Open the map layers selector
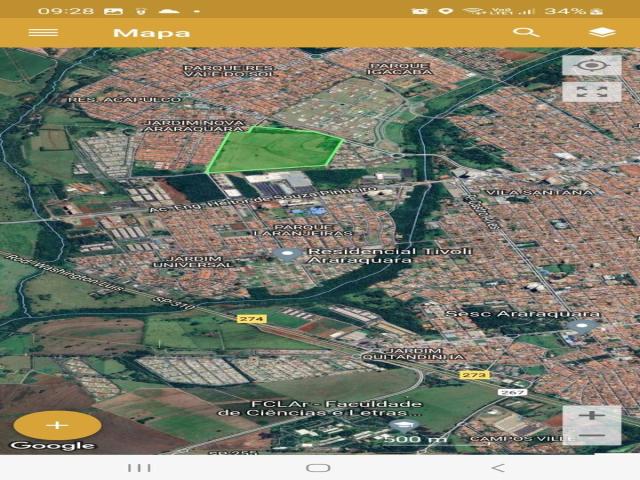Screen dimensions: 640x480 [x=602, y=33]
